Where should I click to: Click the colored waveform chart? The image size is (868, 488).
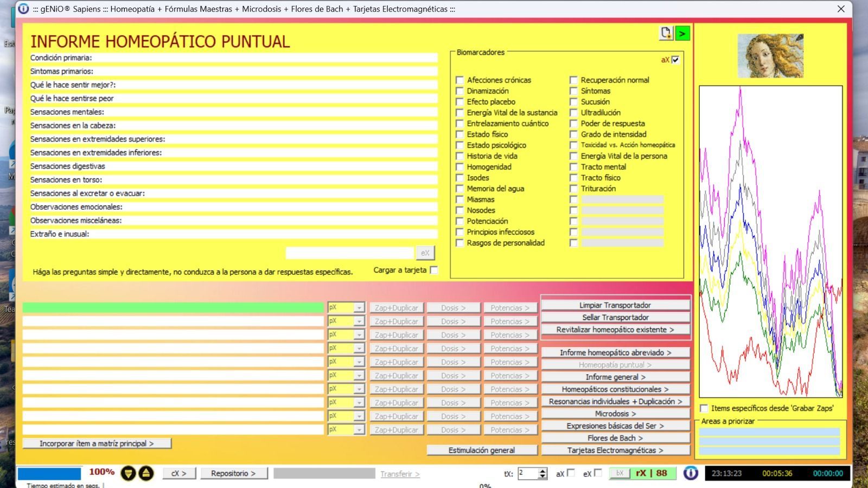[x=771, y=242]
